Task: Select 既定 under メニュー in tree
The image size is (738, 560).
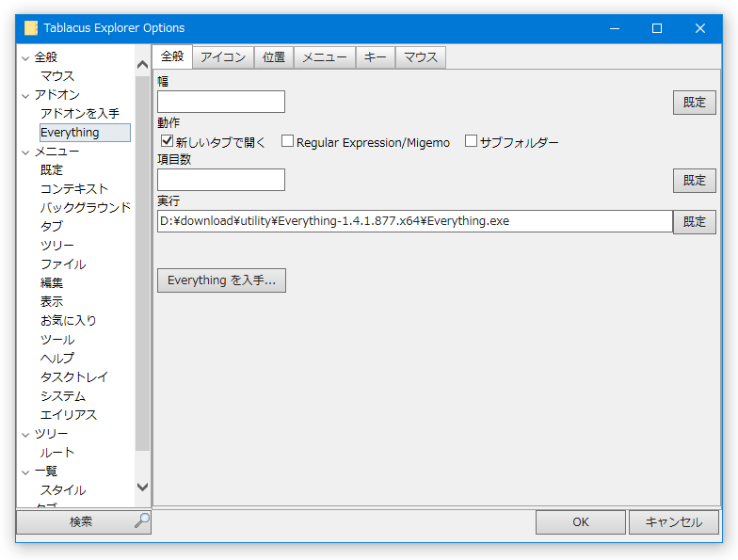Action: (x=51, y=170)
